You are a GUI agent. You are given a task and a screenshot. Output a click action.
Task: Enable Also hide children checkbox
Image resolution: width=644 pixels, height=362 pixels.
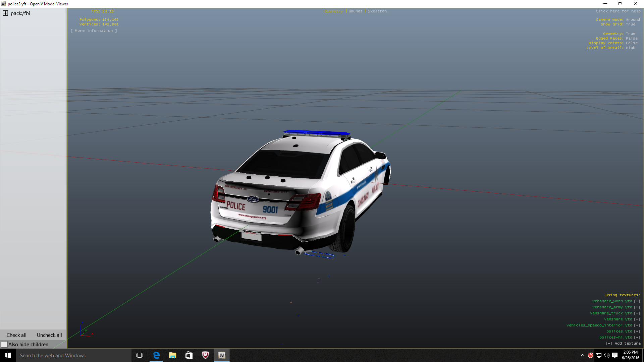click(4, 344)
